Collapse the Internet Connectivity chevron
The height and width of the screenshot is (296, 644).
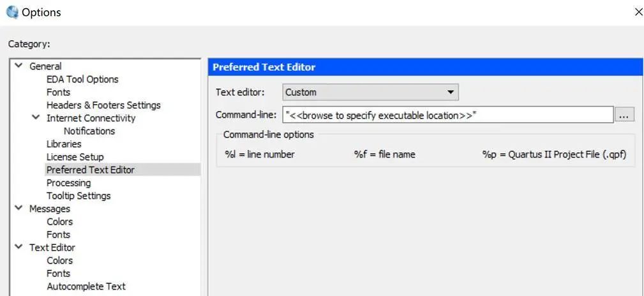click(x=36, y=117)
